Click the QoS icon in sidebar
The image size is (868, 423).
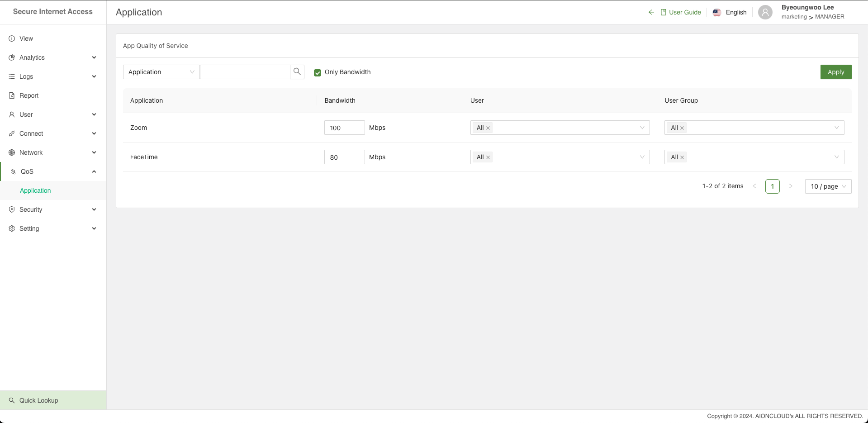point(13,171)
